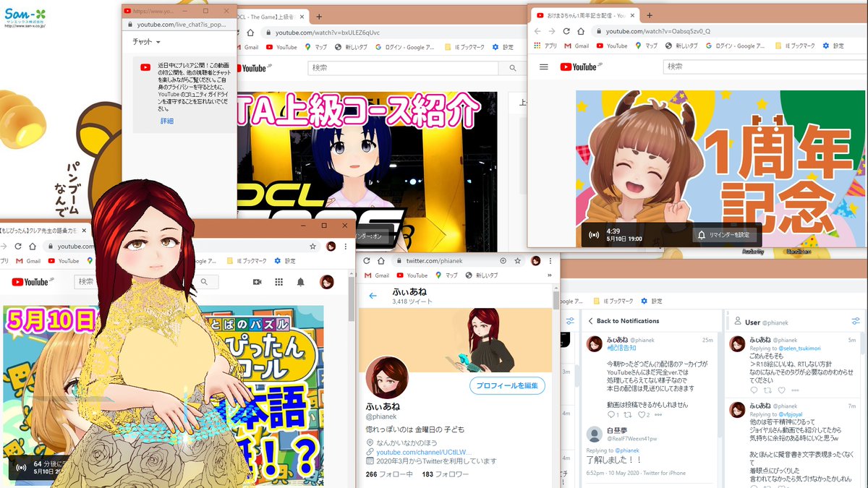The image size is (868, 488).
Task: Open Chrome kebab menu in Twitter window
Action: 552,260
